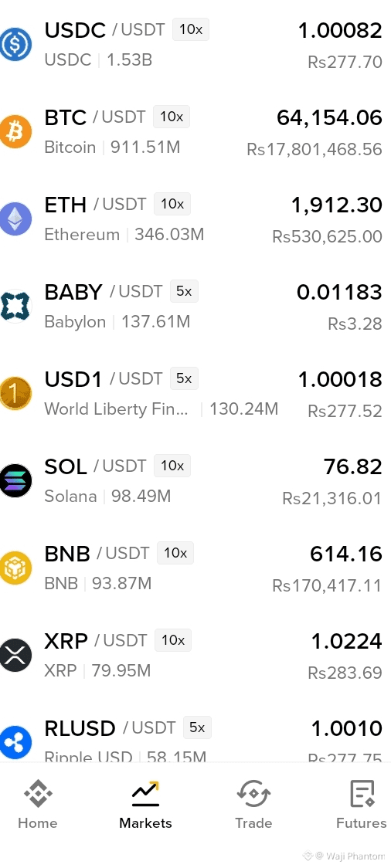The height and width of the screenshot is (868, 391).
Task: Tap the 10x badge next to SOL
Action: [x=172, y=466]
